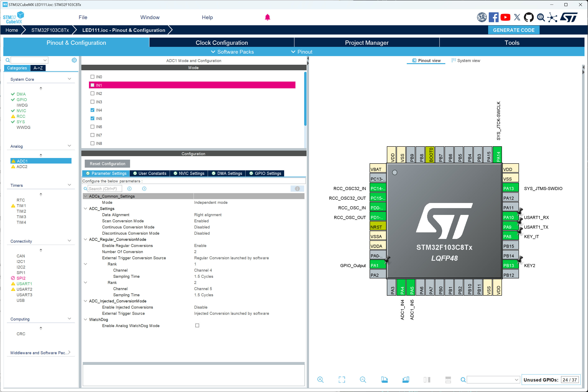This screenshot has width=588, height=392.
Task: Switch to the Project Manager tab
Action: (367, 43)
